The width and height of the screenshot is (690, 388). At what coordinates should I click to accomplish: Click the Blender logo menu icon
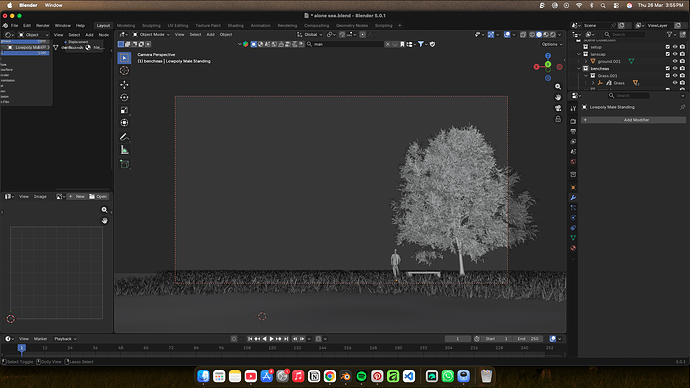[x=5, y=26]
